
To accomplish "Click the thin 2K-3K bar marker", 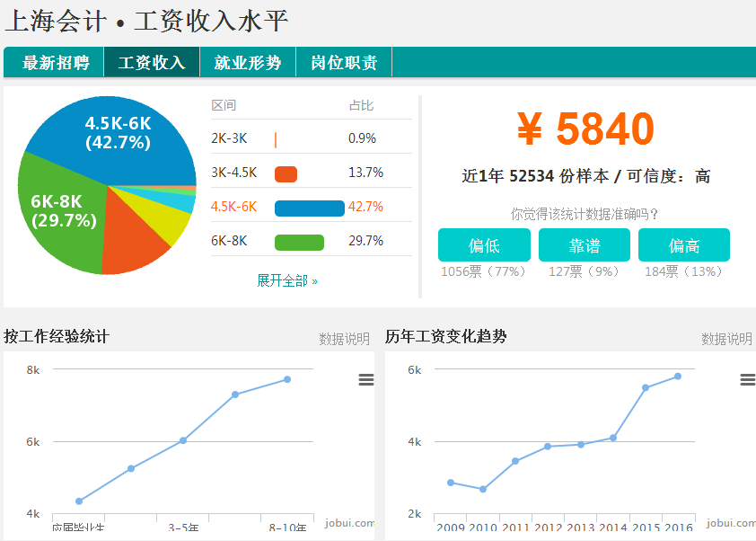I will coord(276,140).
